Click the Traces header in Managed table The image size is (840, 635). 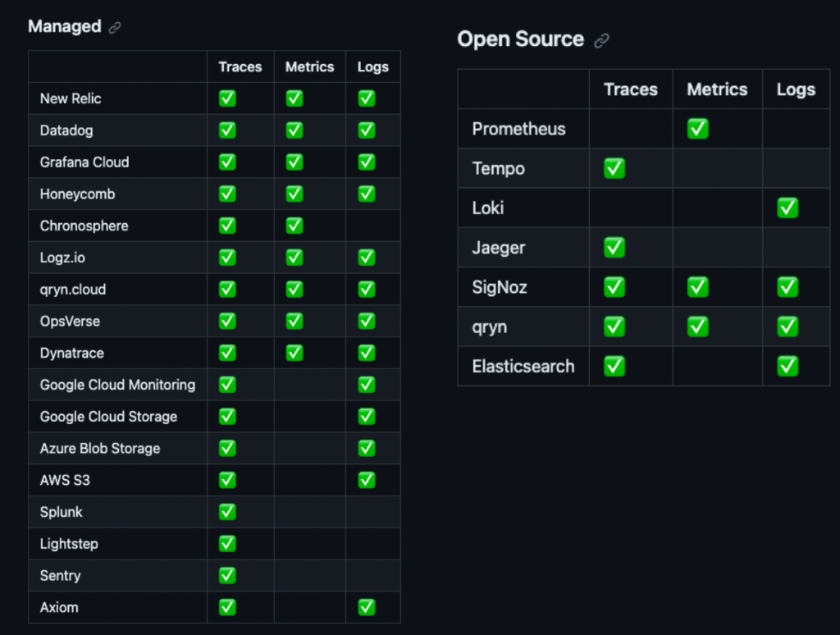click(x=240, y=67)
